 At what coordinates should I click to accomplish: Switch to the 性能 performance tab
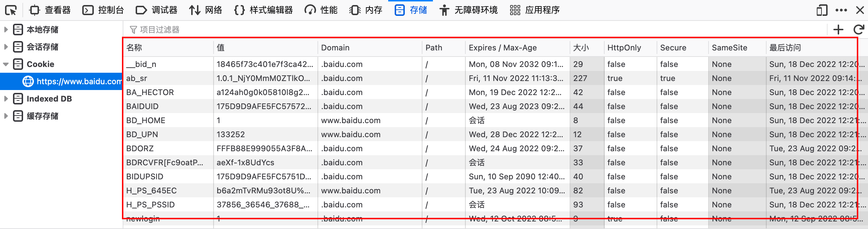click(x=321, y=10)
